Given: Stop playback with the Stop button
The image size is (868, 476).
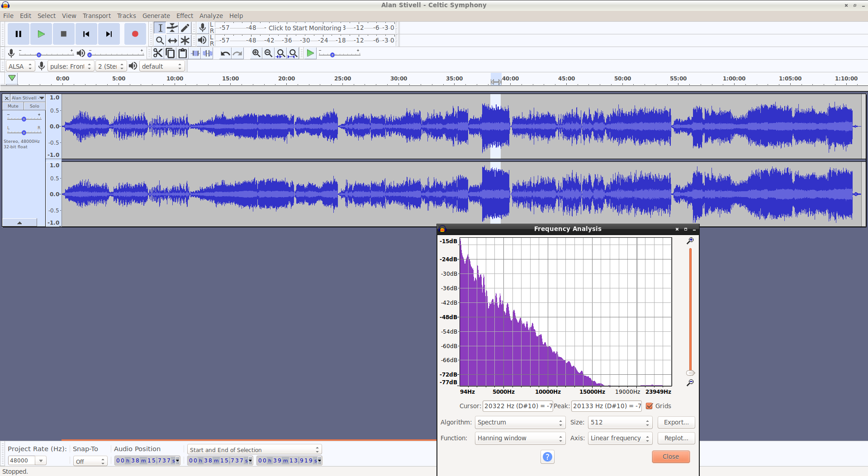Looking at the screenshot, I should (64, 34).
